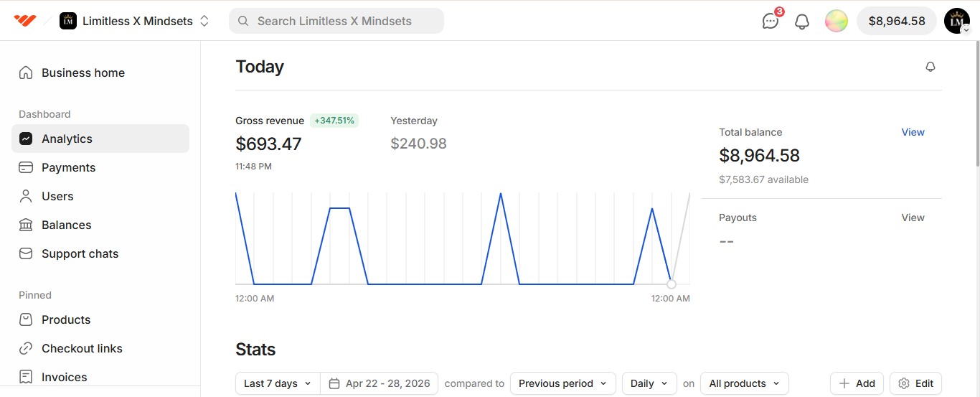Go to Business home
Viewport: 980px width, 397px height.
(100, 73)
